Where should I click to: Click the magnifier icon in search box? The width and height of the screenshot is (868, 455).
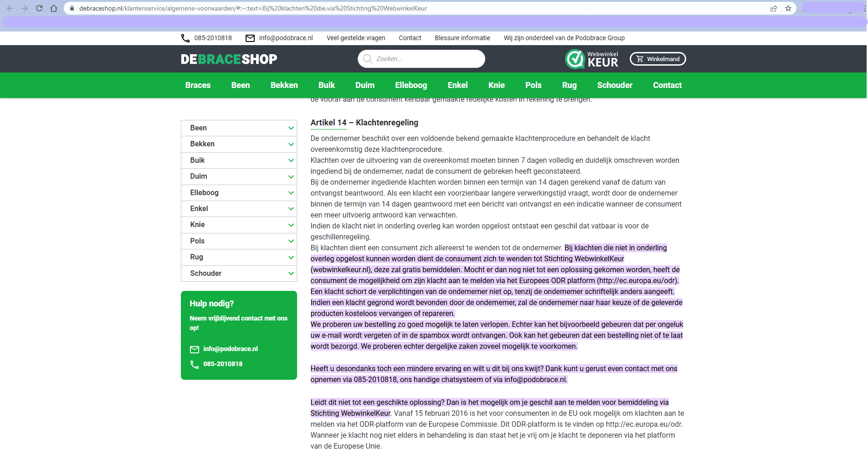pos(367,59)
